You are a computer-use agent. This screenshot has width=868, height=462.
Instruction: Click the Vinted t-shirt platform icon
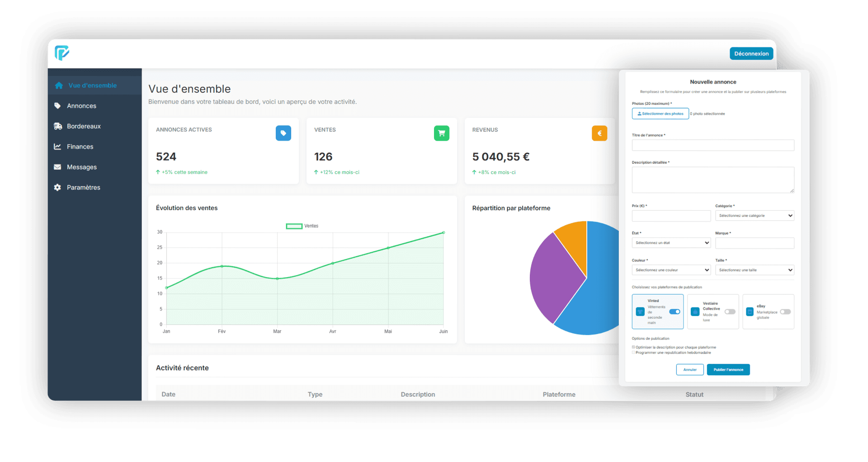point(640,311)
